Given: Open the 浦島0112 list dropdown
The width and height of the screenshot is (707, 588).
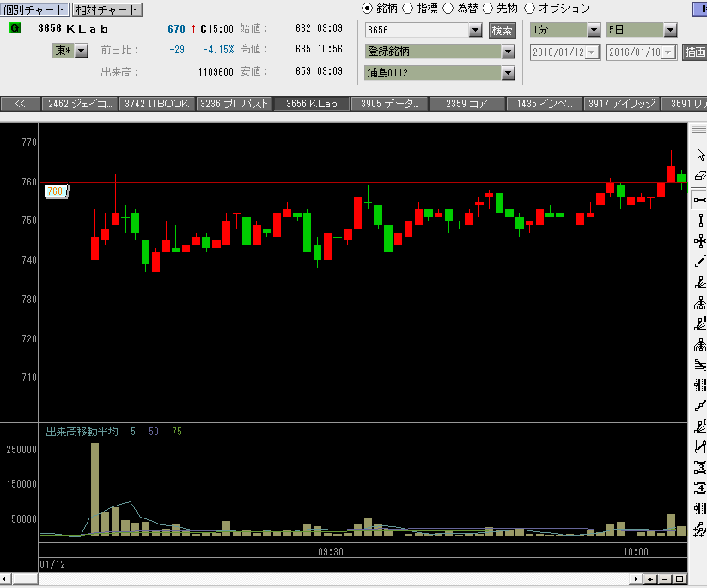Looking at the screenshot, I should click(x=509, y=73).
